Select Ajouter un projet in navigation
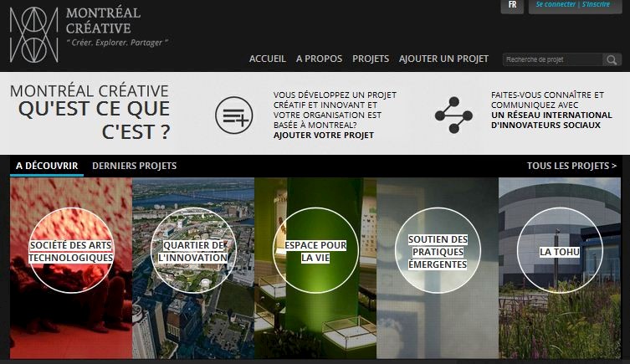630x364 pixels. 443,59
